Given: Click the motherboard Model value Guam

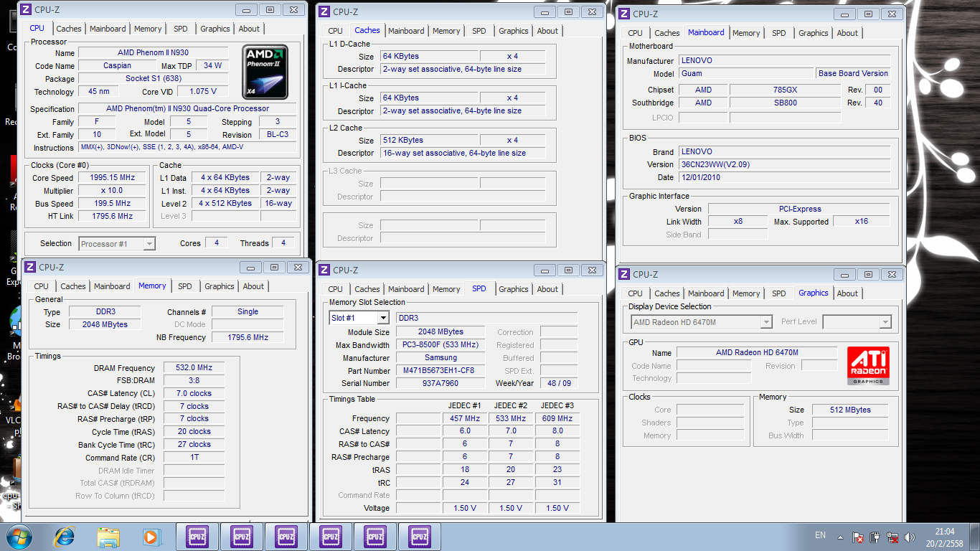Looking at the screenshot, I should pos(747,73).
